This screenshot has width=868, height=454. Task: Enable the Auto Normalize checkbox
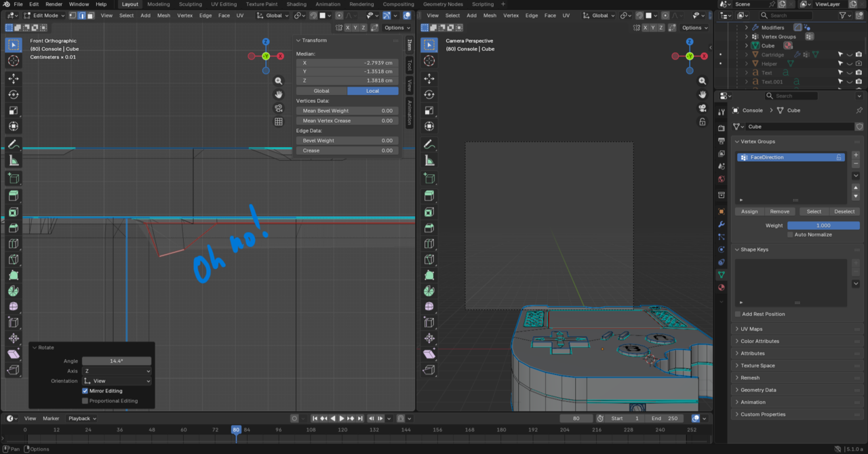[791, 234]
